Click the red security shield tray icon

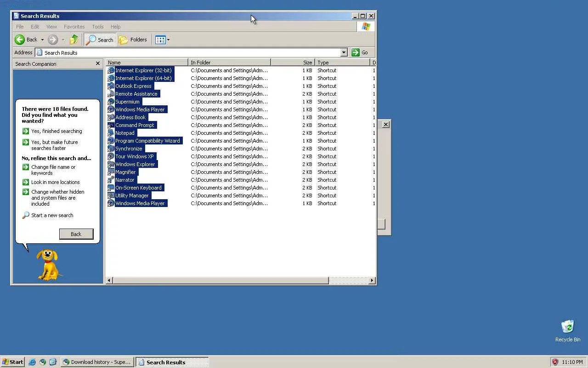tap(555, 362)
